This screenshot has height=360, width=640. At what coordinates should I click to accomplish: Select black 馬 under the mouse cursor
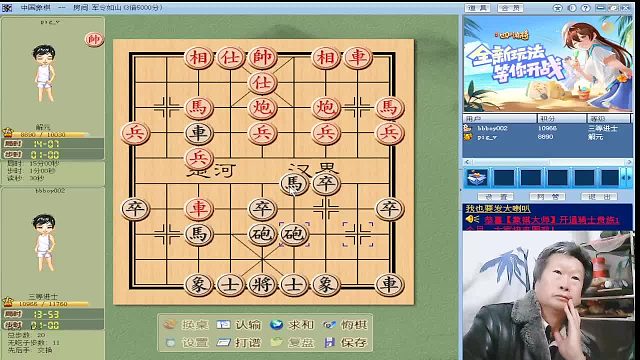point(294,183)
